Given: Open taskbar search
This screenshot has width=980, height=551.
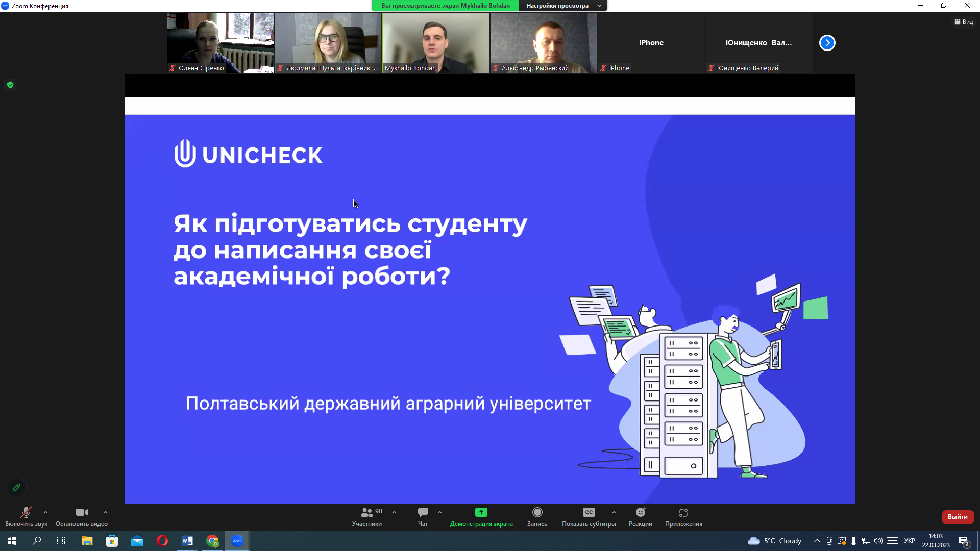Looking at the screenshot, I should coord(37,541).
